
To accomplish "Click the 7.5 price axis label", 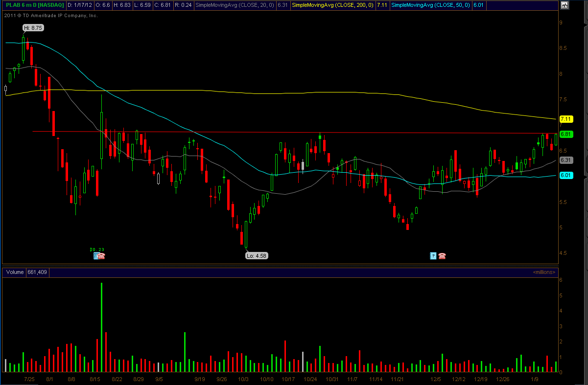I will (x=563, y=99).
